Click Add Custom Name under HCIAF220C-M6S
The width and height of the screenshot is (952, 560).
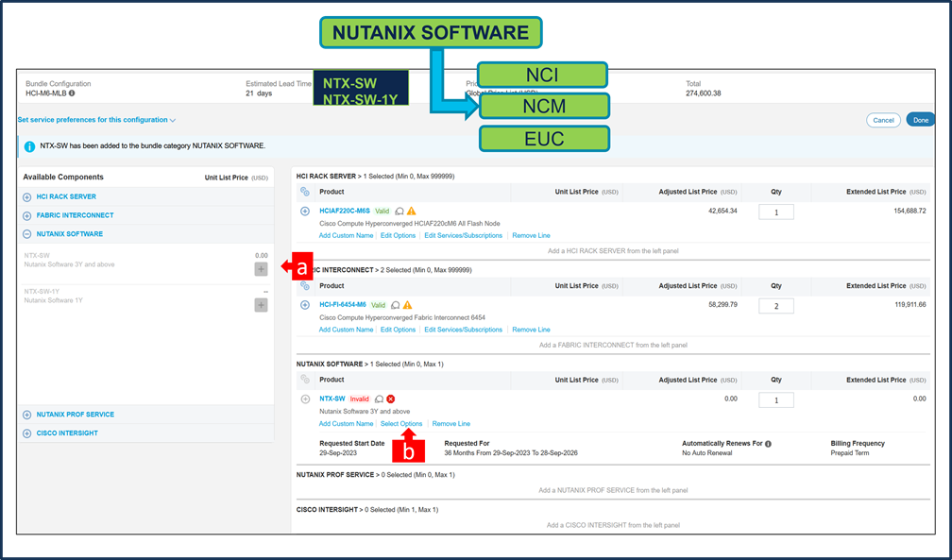coord(346,236)
